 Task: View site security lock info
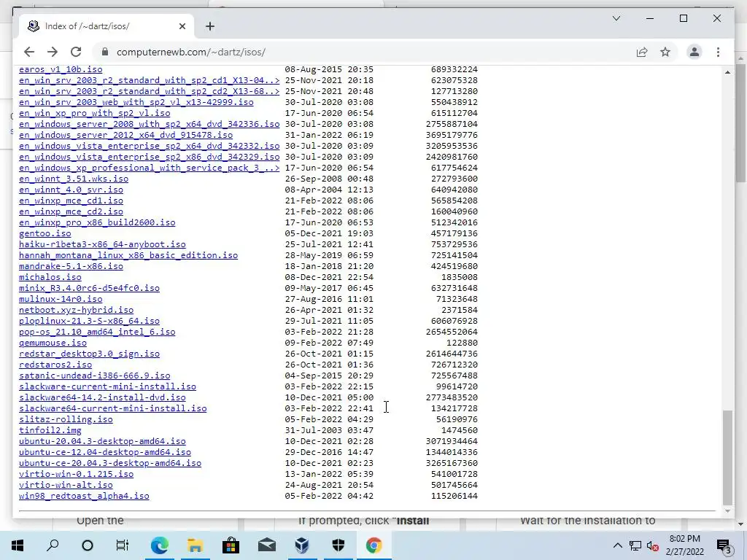point(105,52)
